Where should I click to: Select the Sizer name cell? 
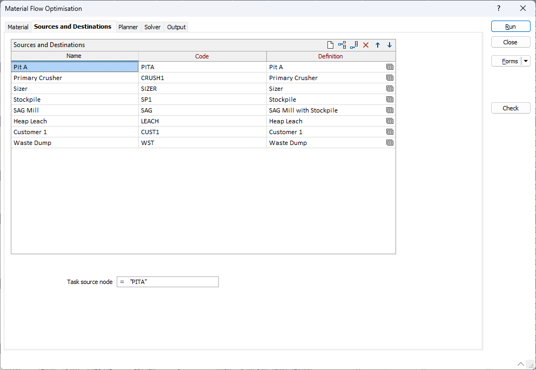75,89
